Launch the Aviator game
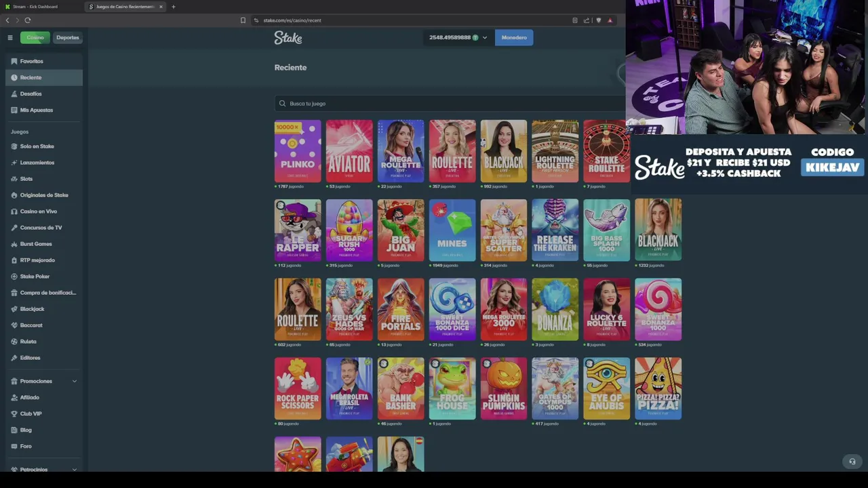 click(x=349, y=151)
